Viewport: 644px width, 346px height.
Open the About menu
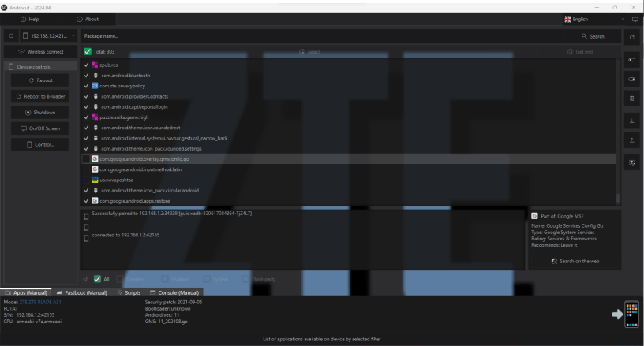click(87, 19)
